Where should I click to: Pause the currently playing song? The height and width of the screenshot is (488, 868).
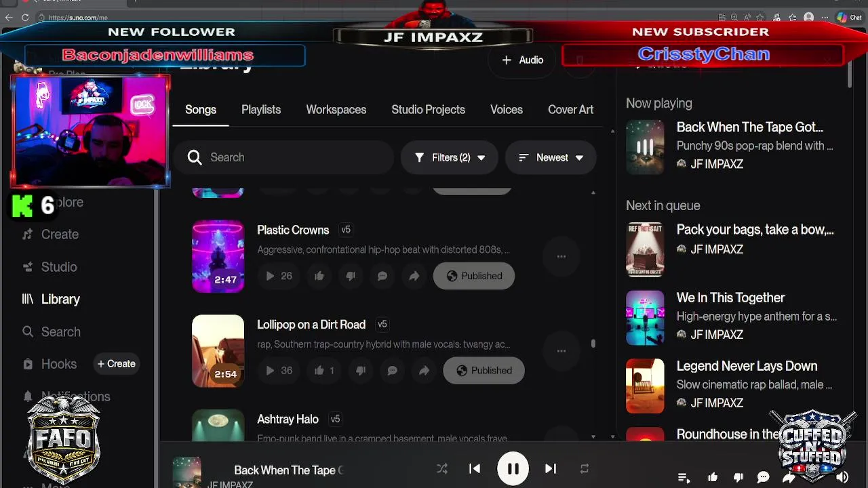coord(513,469)
